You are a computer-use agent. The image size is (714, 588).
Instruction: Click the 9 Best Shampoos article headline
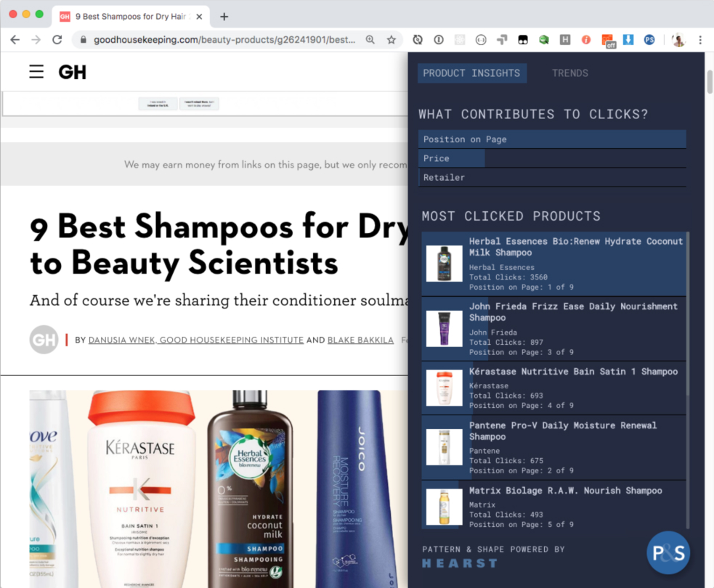219,244
